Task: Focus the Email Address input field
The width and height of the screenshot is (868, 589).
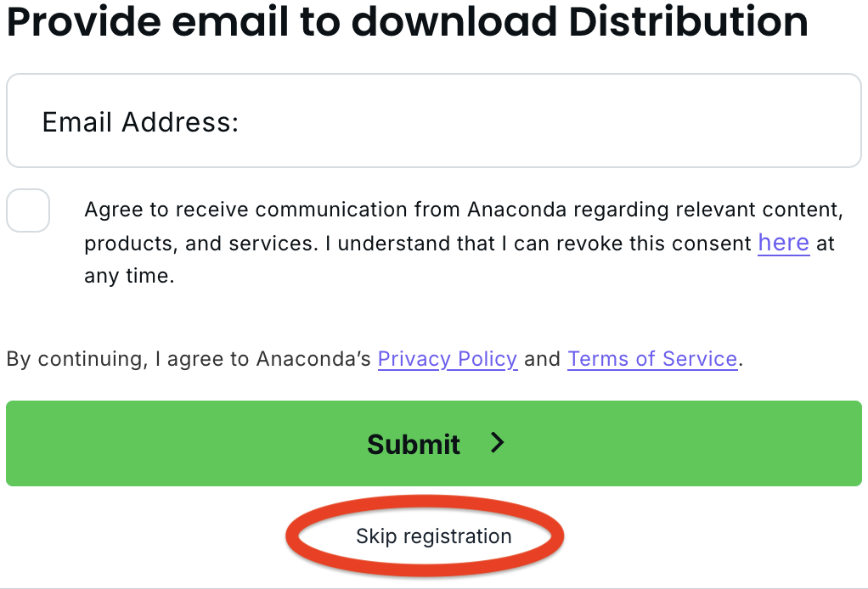Action: pos(434,121)
